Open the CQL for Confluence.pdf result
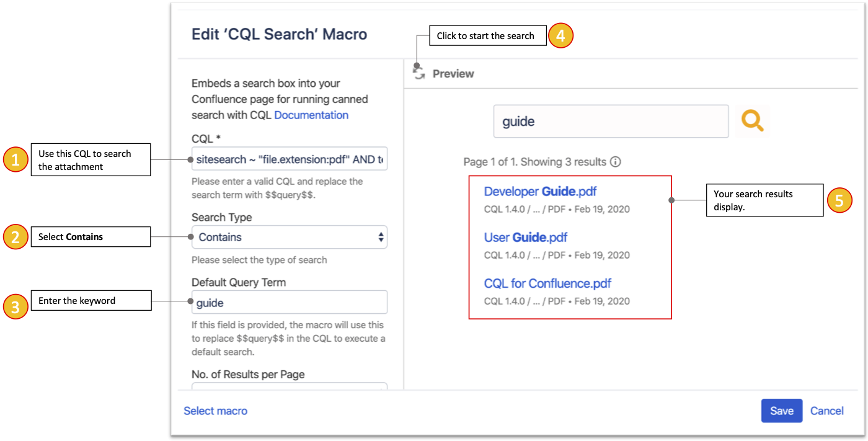This screenshot has width=868, height=441. [x=546, y=283]
